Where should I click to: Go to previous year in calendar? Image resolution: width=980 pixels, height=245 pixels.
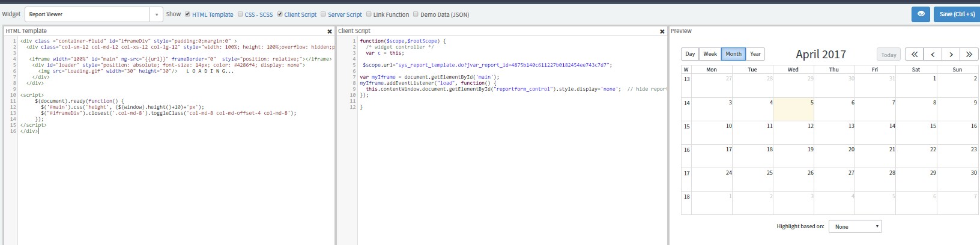(x=915, y=54)
